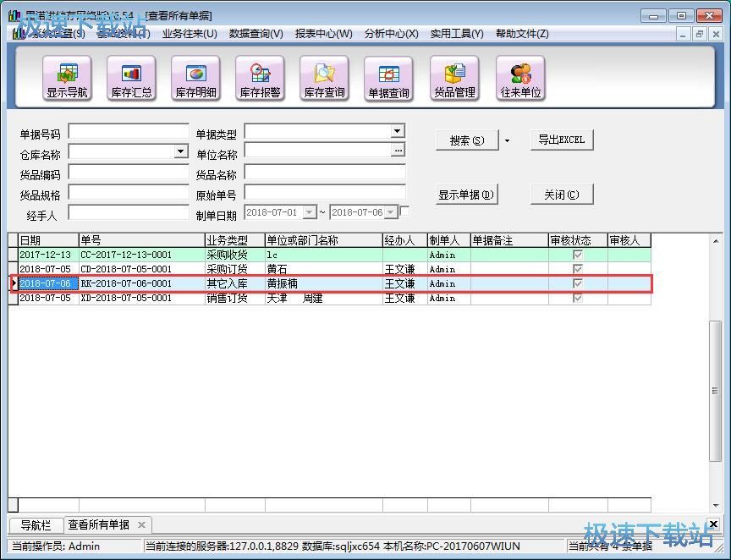Open the start date 2018-07-01 picker
Screen dimensions: 731x560
pyautogui.click(x=309, y=212)
